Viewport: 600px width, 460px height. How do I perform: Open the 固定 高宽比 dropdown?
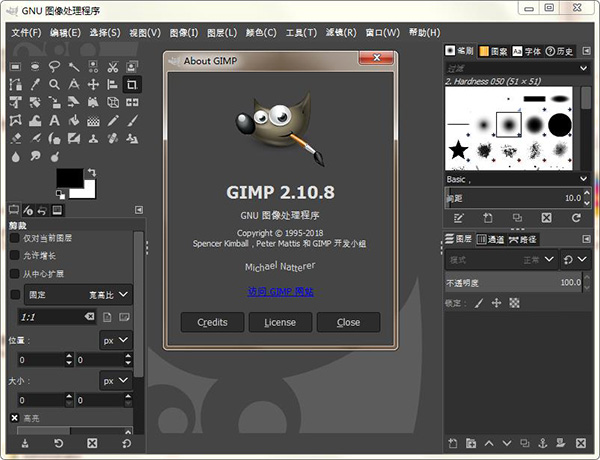pos(78,295)
